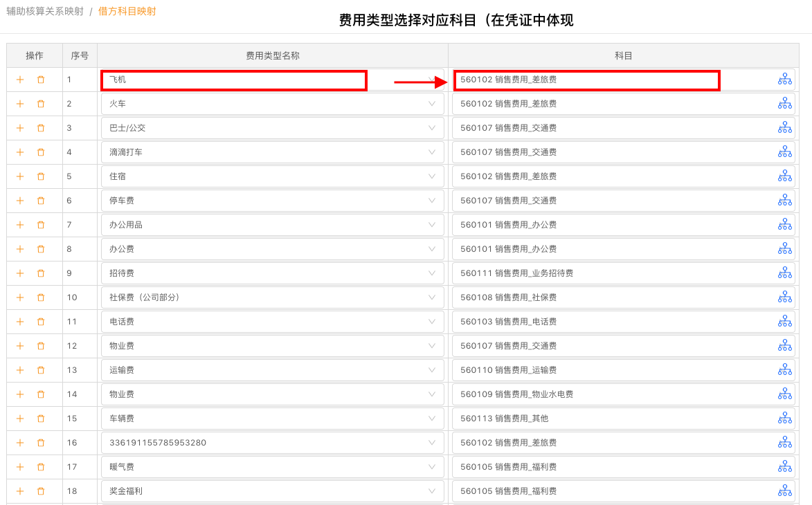Delete row 3 using trash icon
The width and height of the screenshot is (812, 505).
41,128
